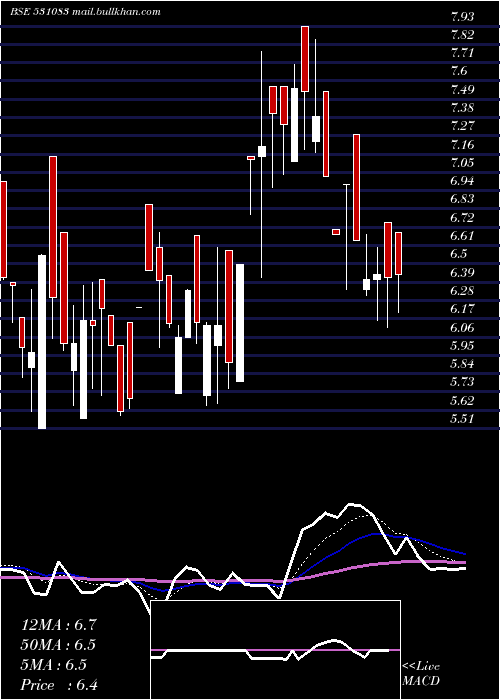Click the tallest red candlestick reaching 7.93

click(x=305, y=59)
